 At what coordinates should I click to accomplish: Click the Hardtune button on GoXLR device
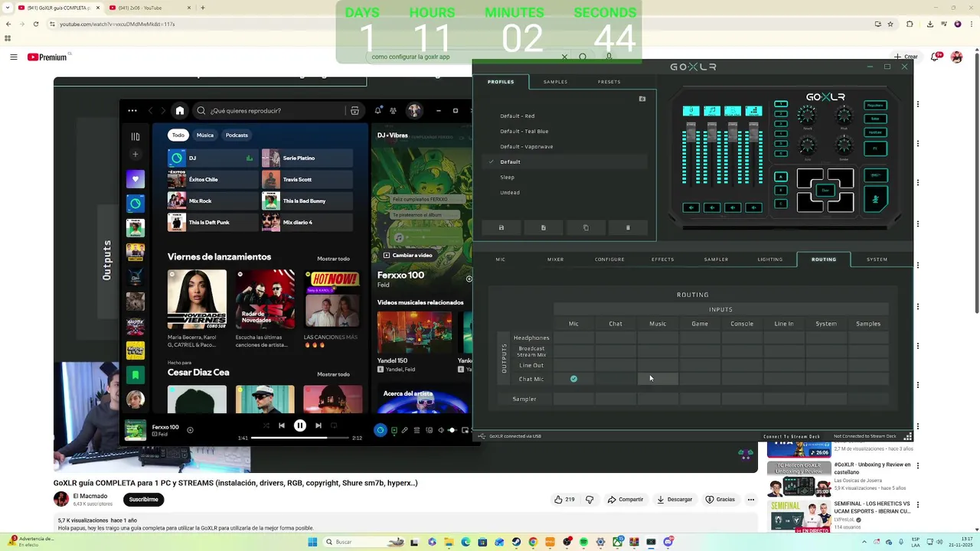pos(876,132)
